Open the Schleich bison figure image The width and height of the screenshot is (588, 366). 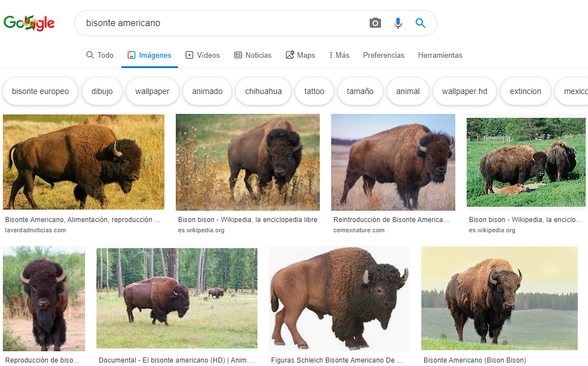(x=340, y=299)
